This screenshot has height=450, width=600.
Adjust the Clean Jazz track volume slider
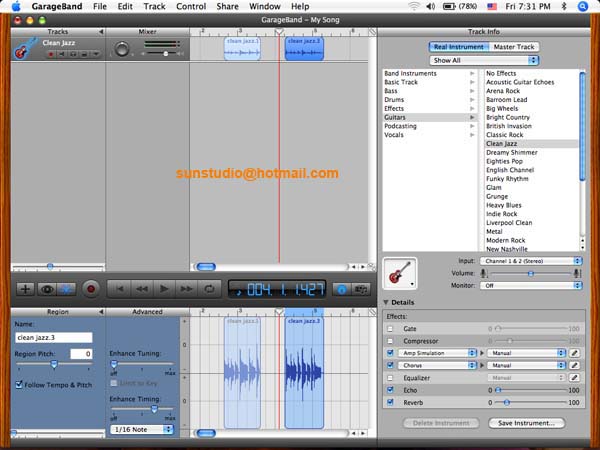[x=166, y=54]
